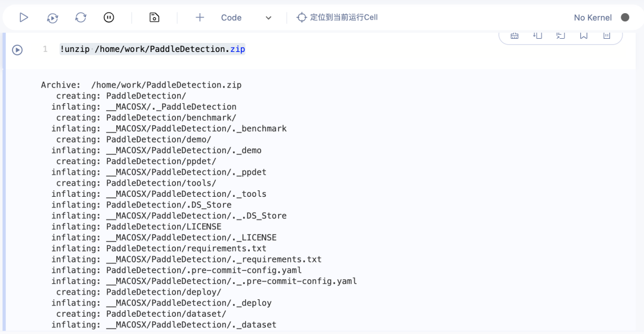The image size is (644, 334).
Task: Click the 'creating: PaddleDetection/' output line
Action: click(x=121, y=96)
